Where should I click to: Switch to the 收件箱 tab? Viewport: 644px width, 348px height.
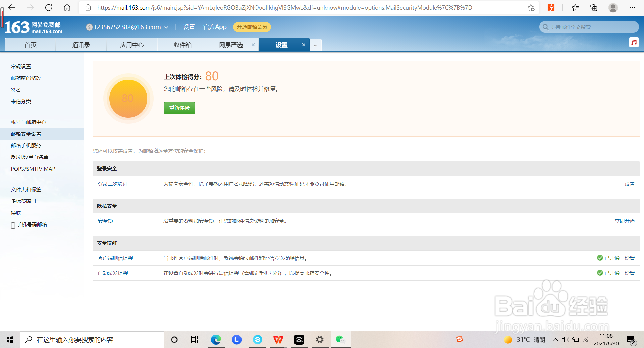[x=182, y=45]
